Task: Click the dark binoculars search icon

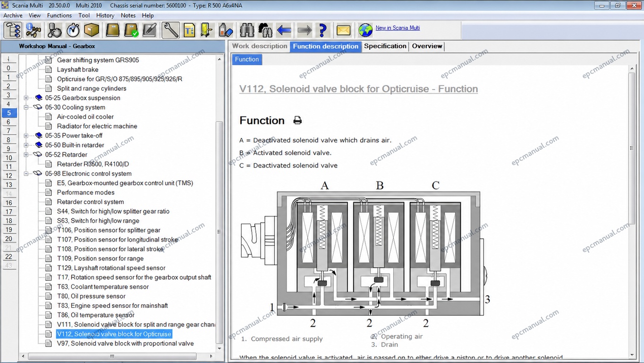Action: (265, 30)
